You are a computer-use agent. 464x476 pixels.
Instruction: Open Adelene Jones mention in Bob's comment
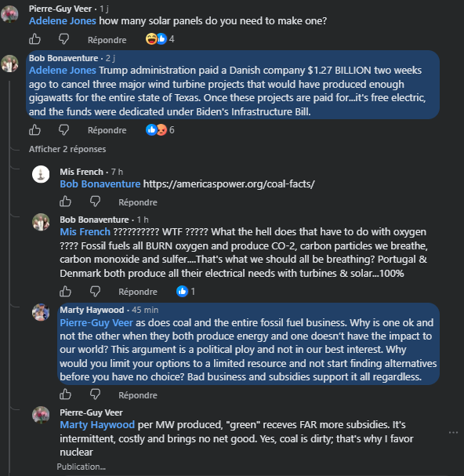click(63, 71)
